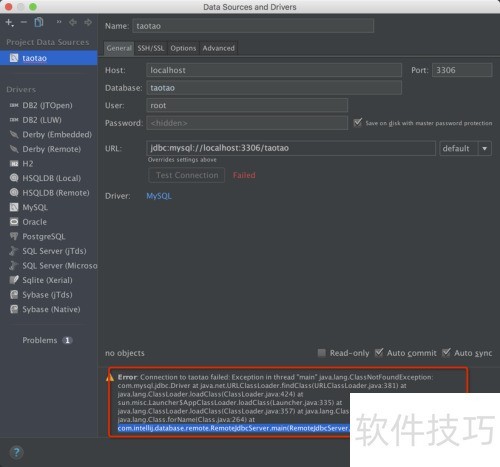Open the more toolbar actions chevron

(59, 22)
